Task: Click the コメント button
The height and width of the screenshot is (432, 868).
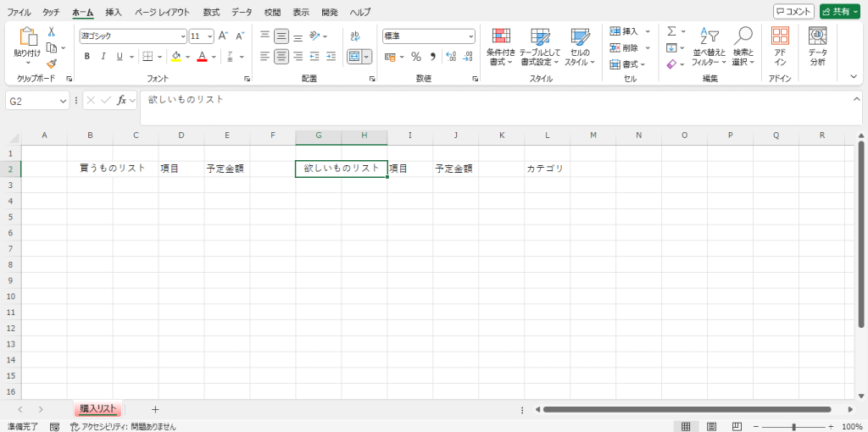Action: tap(793, 12)
